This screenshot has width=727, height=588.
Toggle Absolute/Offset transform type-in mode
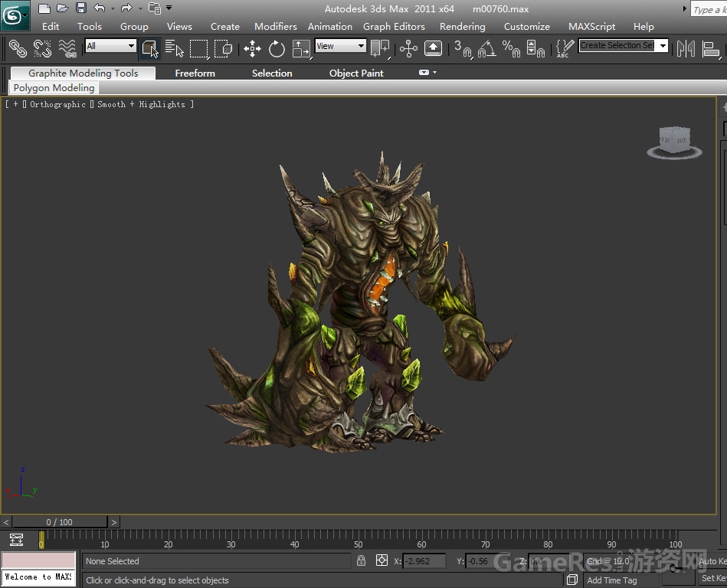pos(382,560)
